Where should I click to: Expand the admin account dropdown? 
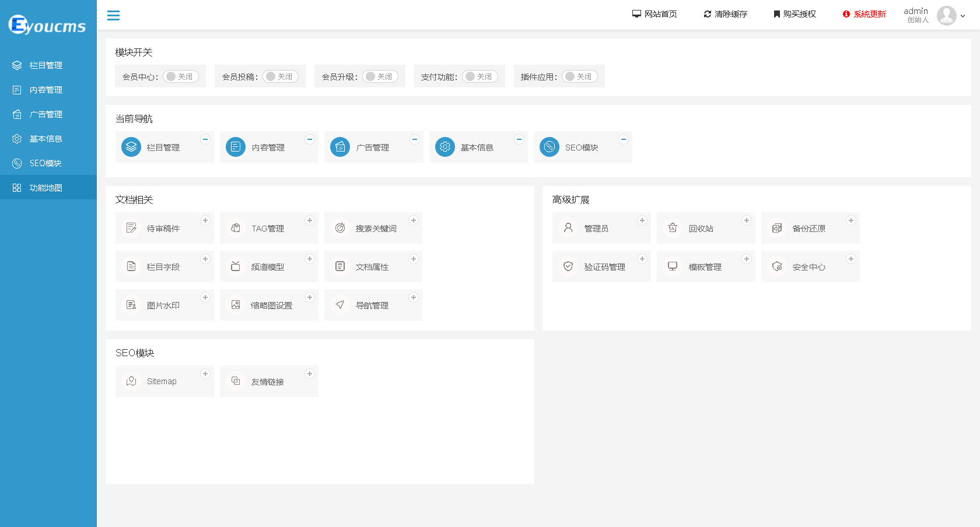[967, 16]
